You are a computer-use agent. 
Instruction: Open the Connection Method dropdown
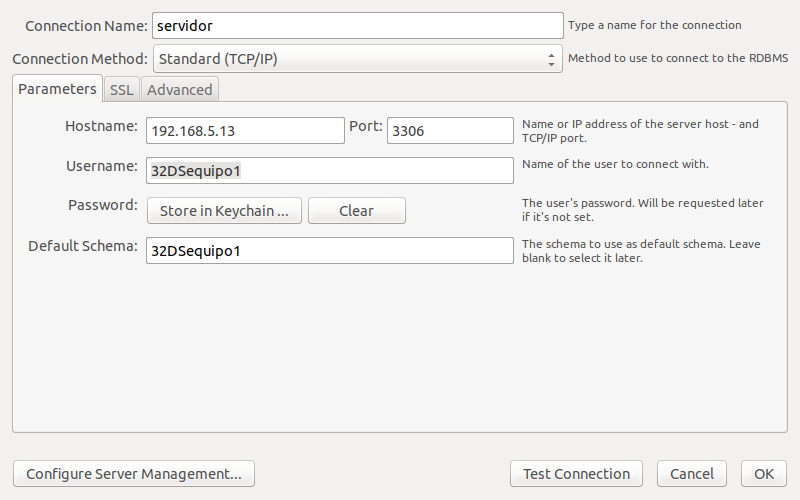click(x=358, y=59)
